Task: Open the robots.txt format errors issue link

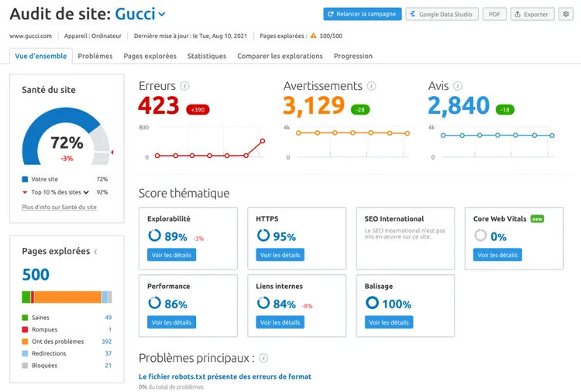Action: pyautogui.click(x=225, y=377)
